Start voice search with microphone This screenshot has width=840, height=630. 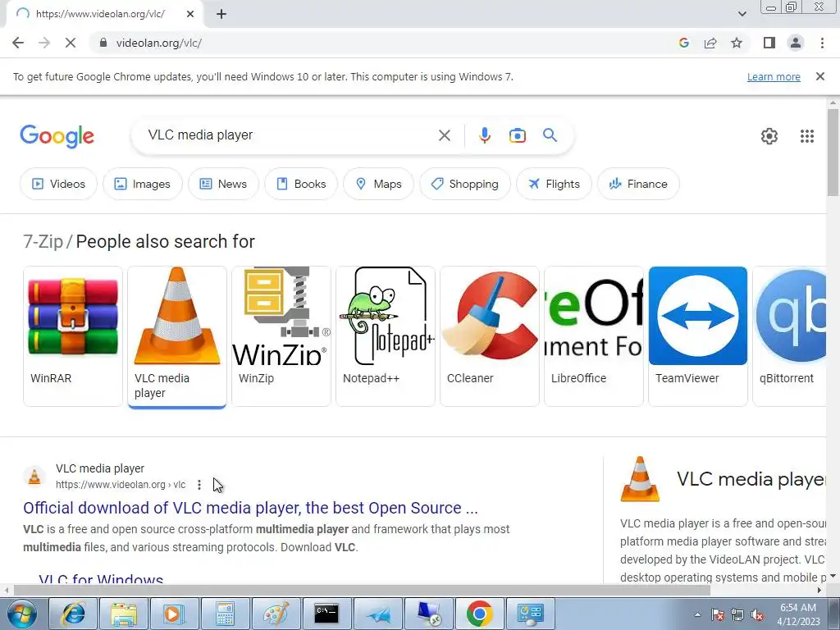[x=484, y=135]
